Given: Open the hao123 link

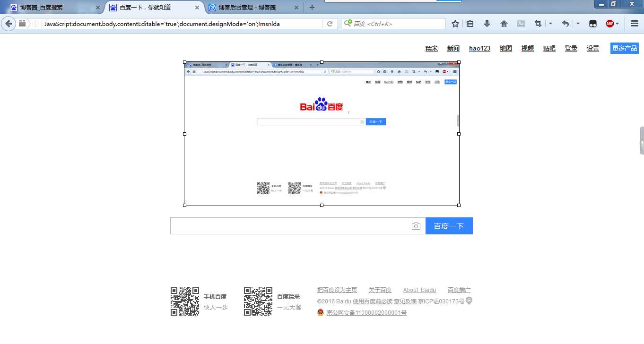Looking at the screenshot, I should [x=479, y=48].
